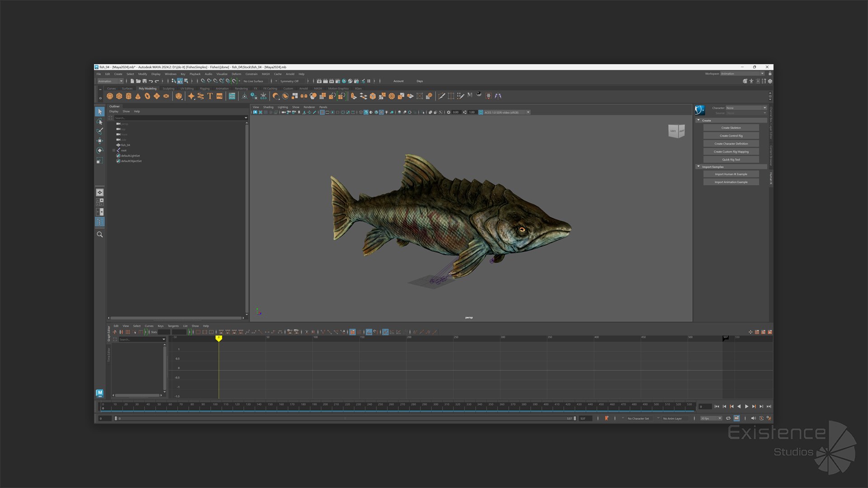Toggle the auto keyframe icon
This screenshot has width=868, height=488.
pyautogui.click(x=761, y=418)
